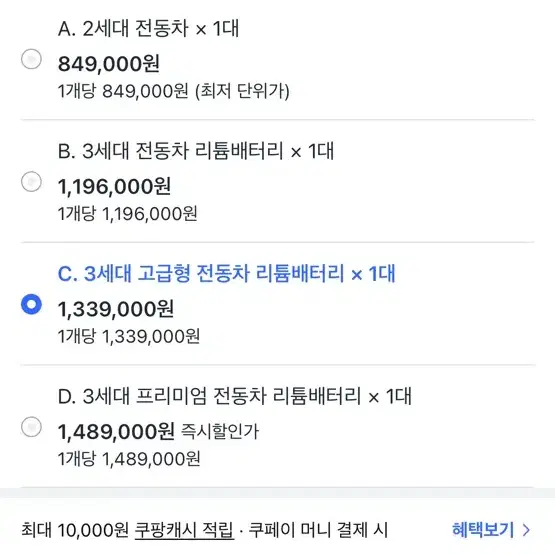Click the 쿠페이 머니 결제 시 text
The image size is (555, 555).
tap(319, 530)
